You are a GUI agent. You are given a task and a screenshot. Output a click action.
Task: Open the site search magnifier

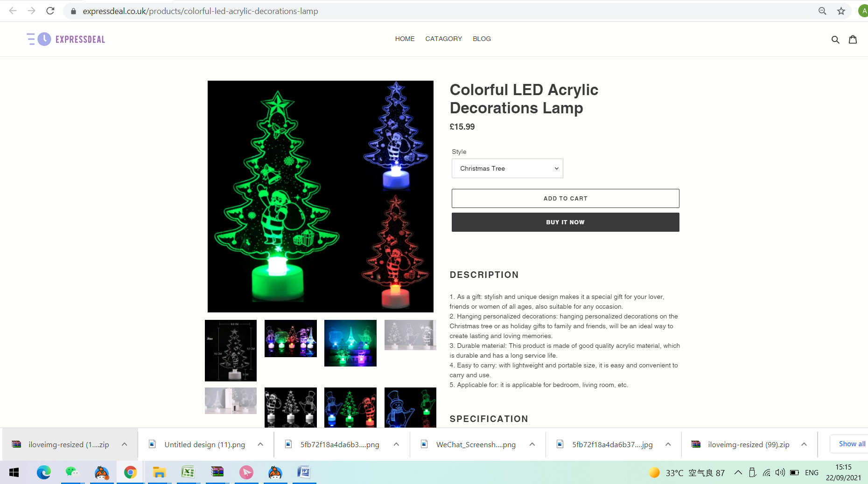835,40
